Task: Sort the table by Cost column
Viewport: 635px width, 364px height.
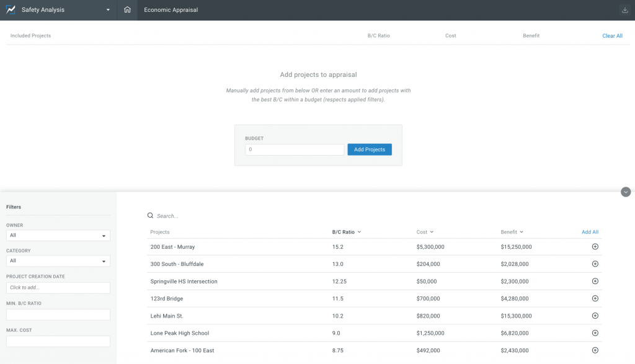Action: pos(425,232)
